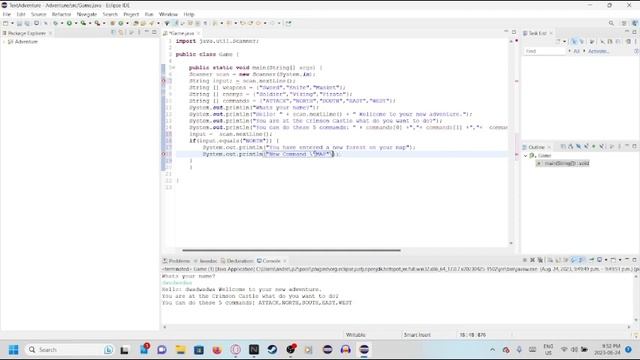Viewport: 640px width, 360px height.
Task: Open Steam from the taskbar
Action: coord(272,349)
